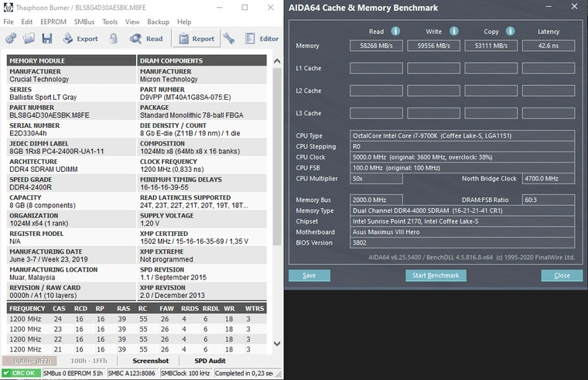Click the serial number E2D330A4h
588x380 pixels.
(x=28, y=133)
